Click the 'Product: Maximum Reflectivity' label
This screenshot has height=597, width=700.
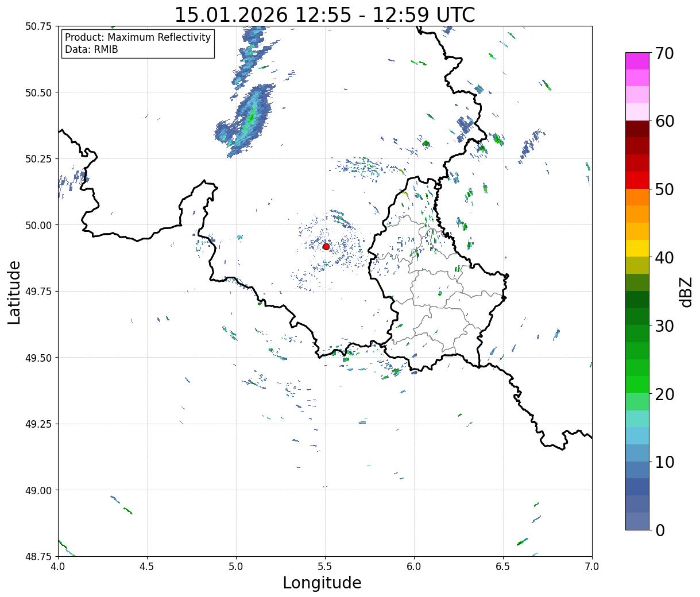click(138, 37)
